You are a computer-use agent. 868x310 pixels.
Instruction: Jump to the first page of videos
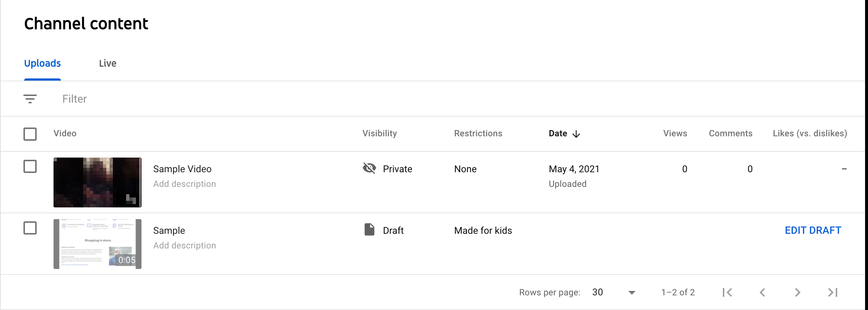pyautogui.click(x=727, y=292)
